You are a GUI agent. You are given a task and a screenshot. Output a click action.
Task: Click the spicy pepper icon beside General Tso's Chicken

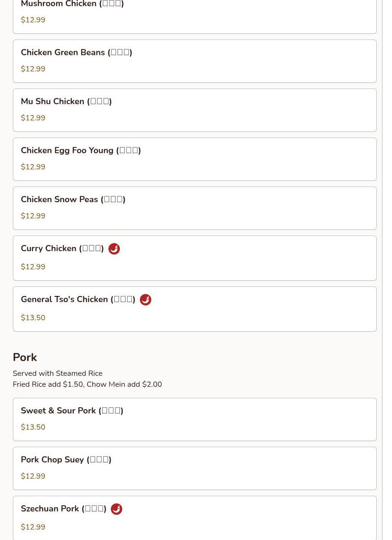coord(146,300)
